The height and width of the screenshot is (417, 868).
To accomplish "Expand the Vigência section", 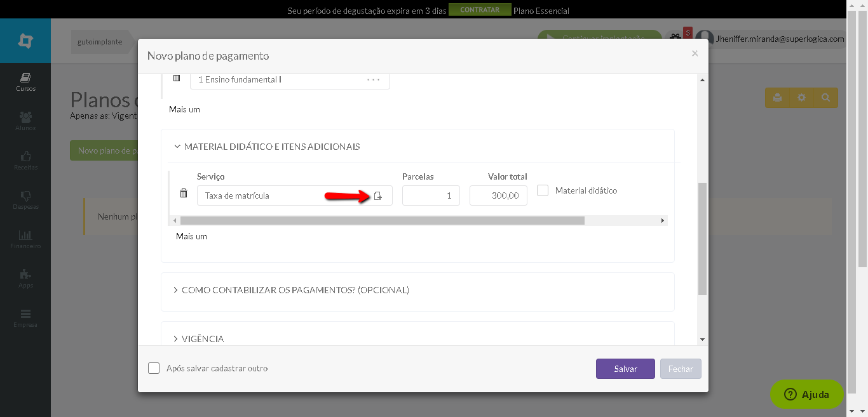I will (x=198, y=339).
